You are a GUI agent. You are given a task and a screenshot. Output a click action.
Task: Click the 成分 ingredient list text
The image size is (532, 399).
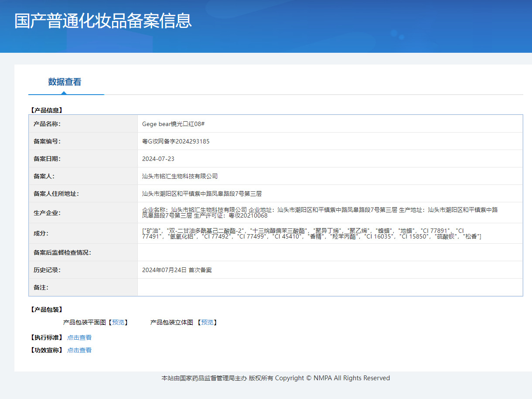pyautogui.click(x=312, y=233)
